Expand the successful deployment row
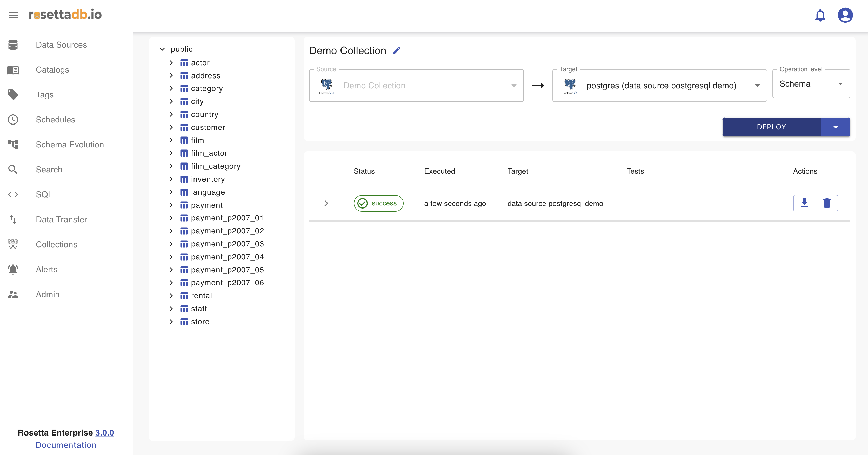Screen dimensions: 868x455 326,203
